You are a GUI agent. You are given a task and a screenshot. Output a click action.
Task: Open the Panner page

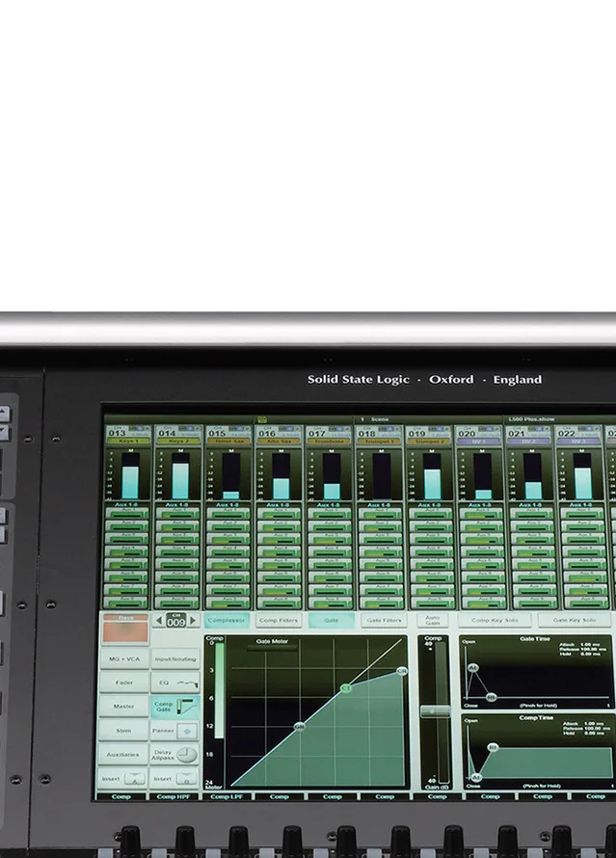[175, 731]
